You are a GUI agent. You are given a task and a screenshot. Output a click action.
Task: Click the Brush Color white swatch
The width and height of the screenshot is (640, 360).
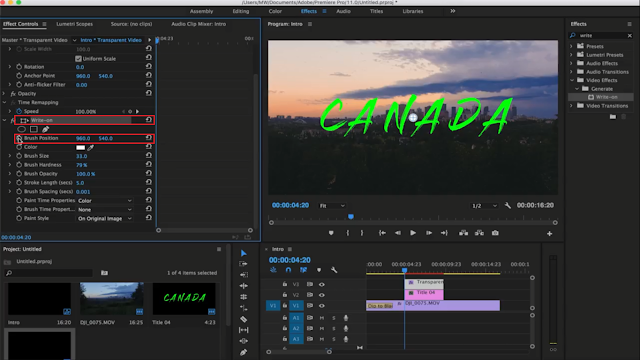pyautogui.click(x=80, y=147)
